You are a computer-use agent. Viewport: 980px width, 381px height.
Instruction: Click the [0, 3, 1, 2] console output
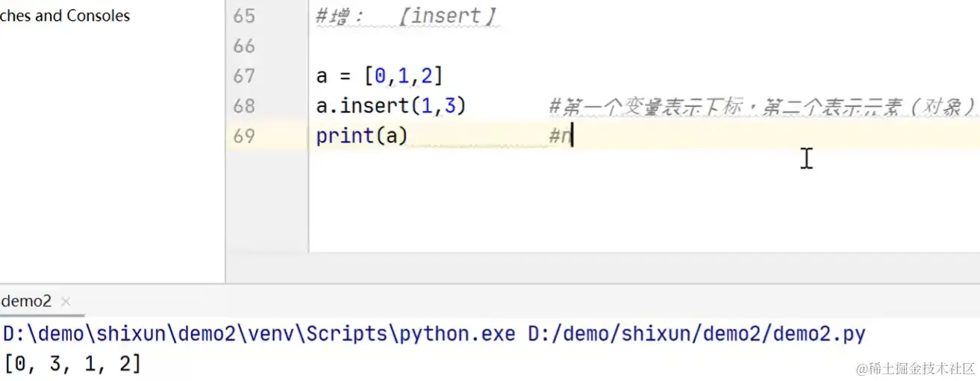tap(72, 364)
